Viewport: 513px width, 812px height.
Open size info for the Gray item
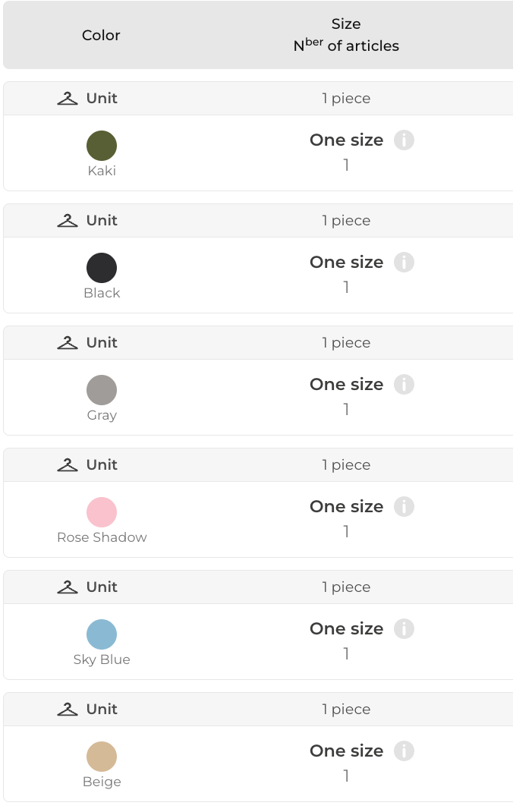[x=404, y=385]
